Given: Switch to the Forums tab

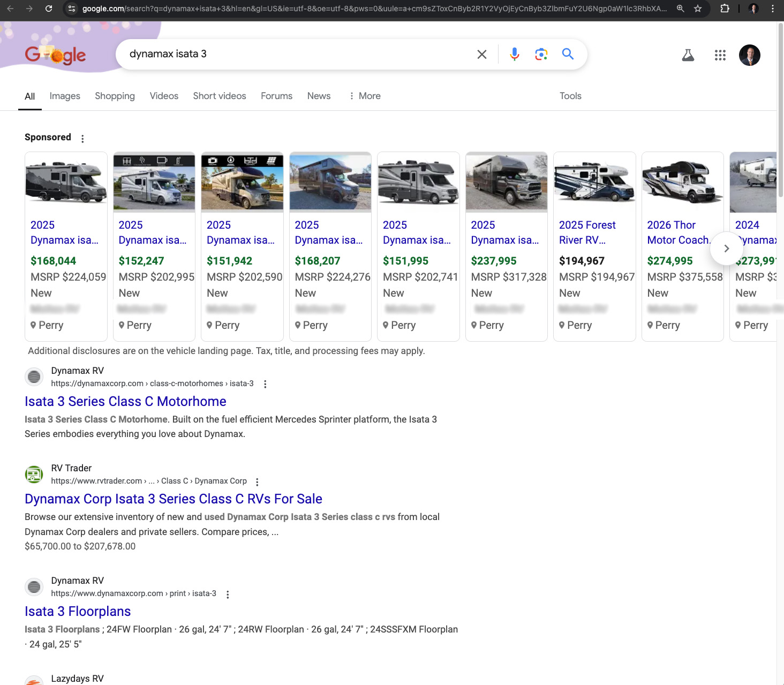Looking at the screenshot, I should click(276, 96).
